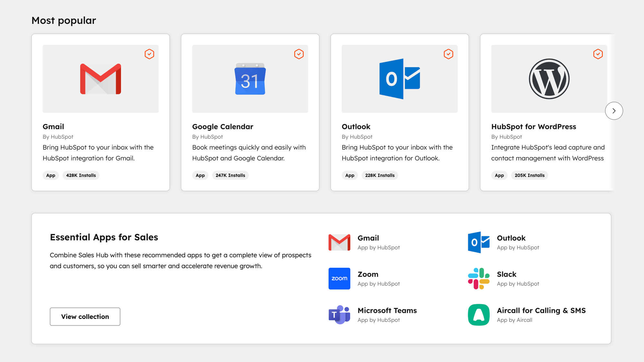Viewport: 644px width, 362px height.
Task: Click the Zoom icon in Essential Apps
Action: [x=339, y=279]
